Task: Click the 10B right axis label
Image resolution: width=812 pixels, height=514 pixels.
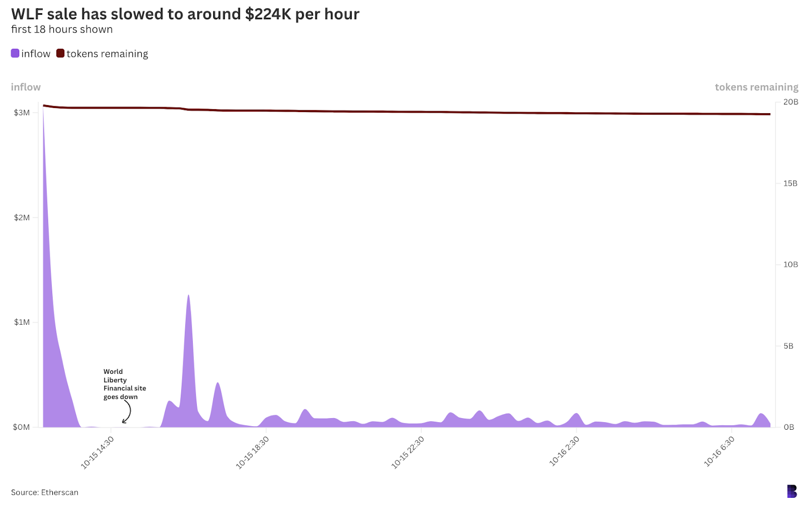Action: coord(791,264)
